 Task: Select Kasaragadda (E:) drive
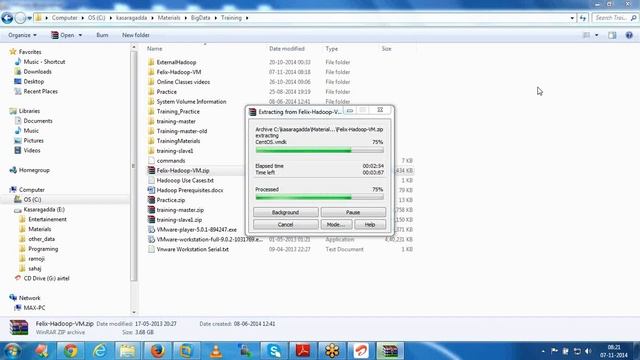click(44, 209)
